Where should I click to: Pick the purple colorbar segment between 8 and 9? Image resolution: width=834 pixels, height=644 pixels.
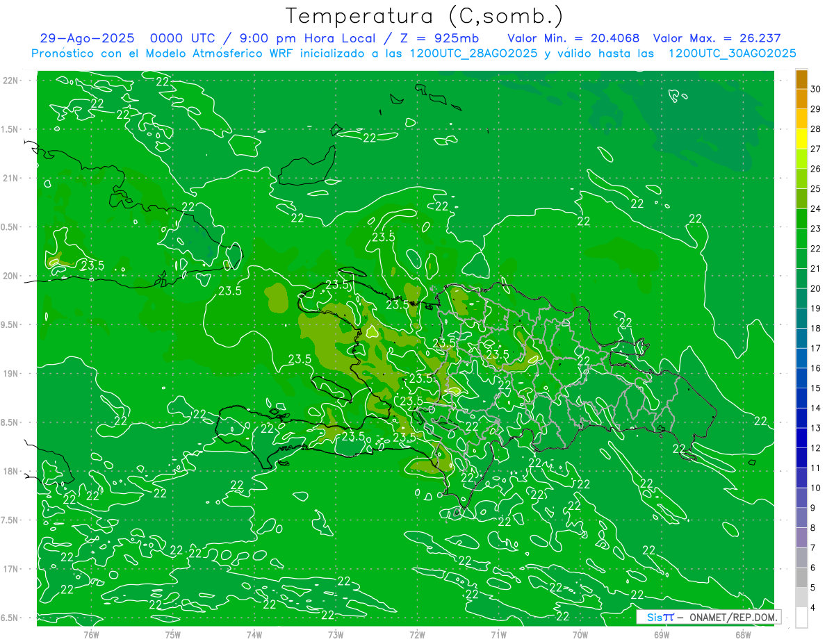tap(801, 518)
